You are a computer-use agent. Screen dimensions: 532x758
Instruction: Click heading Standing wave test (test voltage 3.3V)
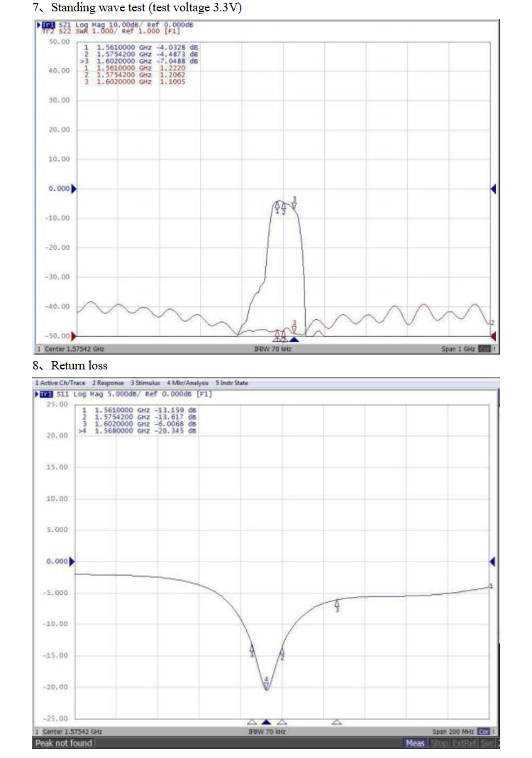(x=146, y=8)
